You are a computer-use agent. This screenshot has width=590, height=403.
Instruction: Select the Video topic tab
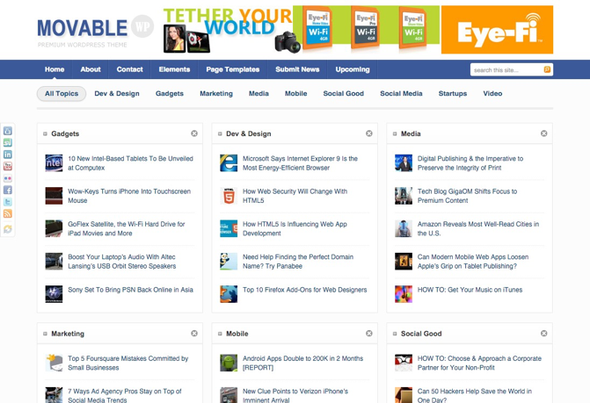point(493,94)
